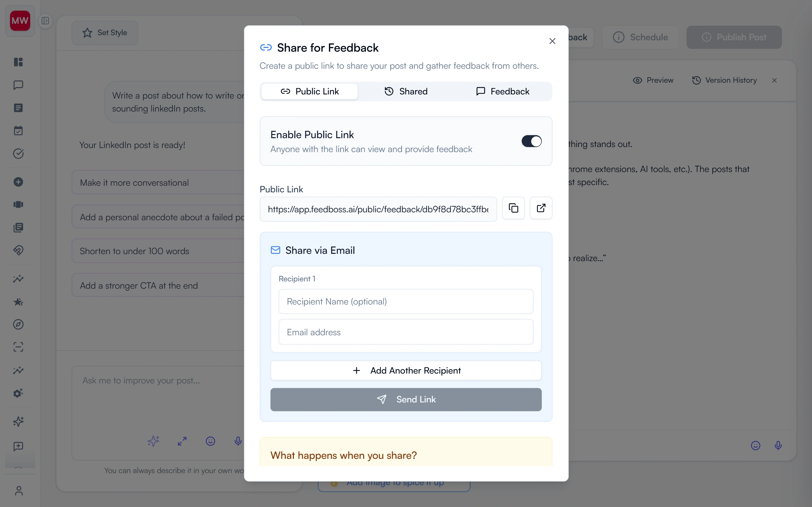Select the microphone icon for voice input
Screen dimensions: 812x507
pos(238,441)
